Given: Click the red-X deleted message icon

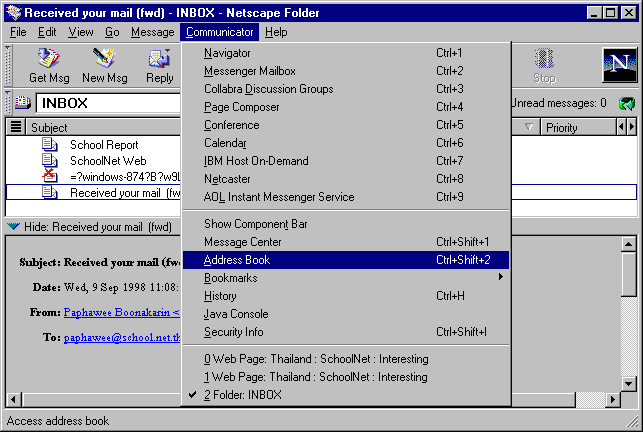Looking at the screenshot, I should click(x=50, y=176).
